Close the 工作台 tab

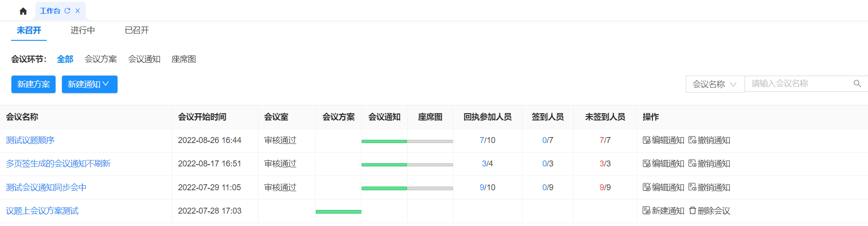tap(78, 11)
